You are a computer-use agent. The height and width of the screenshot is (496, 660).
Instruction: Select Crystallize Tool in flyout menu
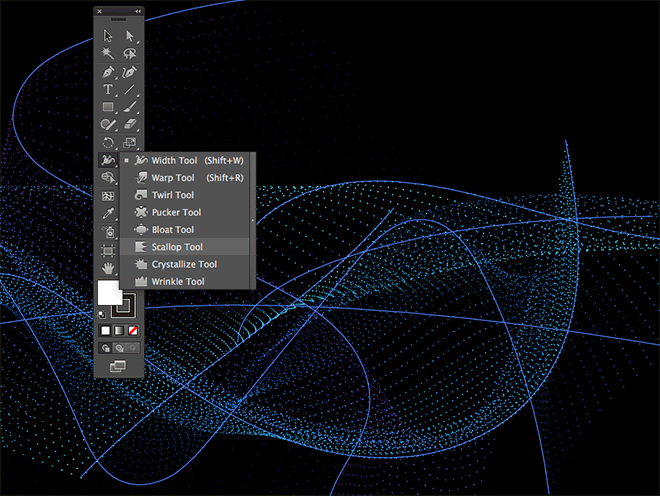[184, 264]
